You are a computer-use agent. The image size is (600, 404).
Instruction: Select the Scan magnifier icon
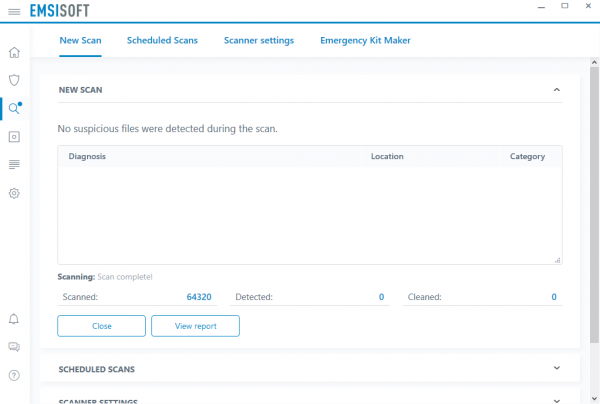pyautogui.click(x=15, y=108)
